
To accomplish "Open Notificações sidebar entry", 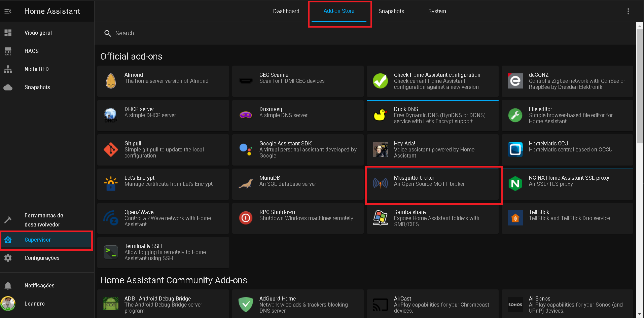I will click(x=46, y=285).
